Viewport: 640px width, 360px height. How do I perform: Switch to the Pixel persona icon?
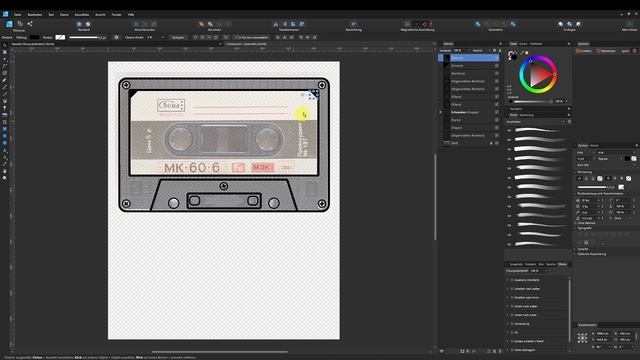click(20, 24)
